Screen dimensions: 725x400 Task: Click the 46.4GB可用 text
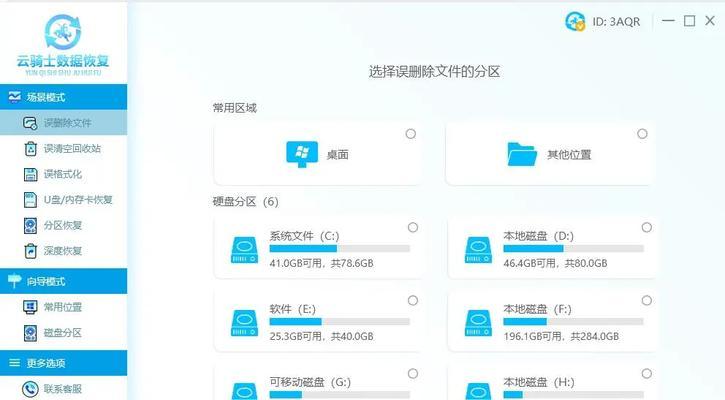point(529,264)
